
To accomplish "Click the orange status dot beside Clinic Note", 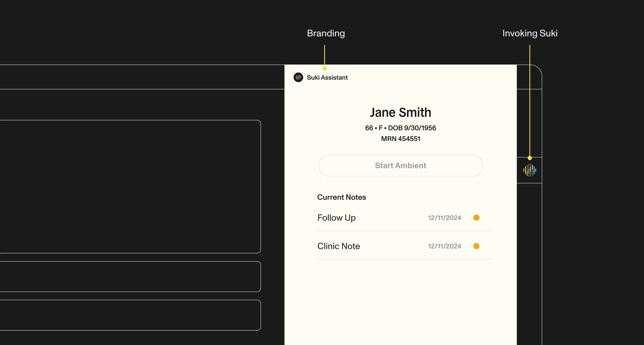I will 476,246.
